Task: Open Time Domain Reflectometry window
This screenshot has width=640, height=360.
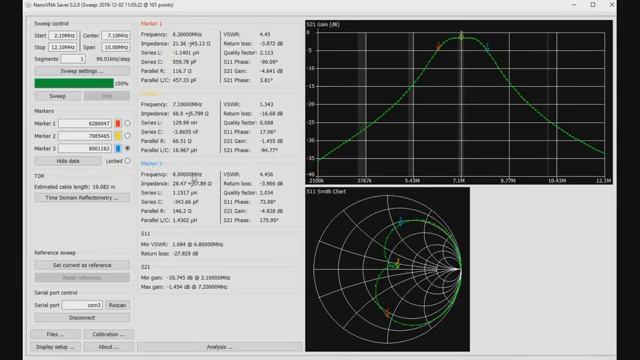Action: 82,198
